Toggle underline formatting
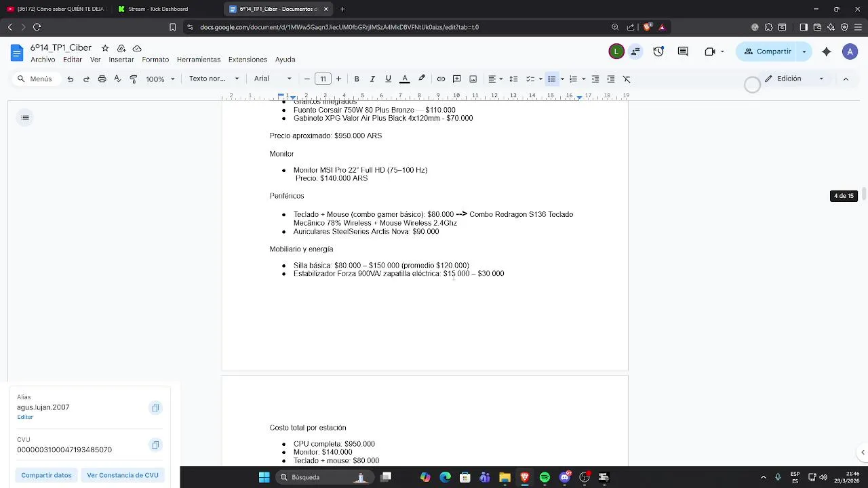 tap(388, 79)
